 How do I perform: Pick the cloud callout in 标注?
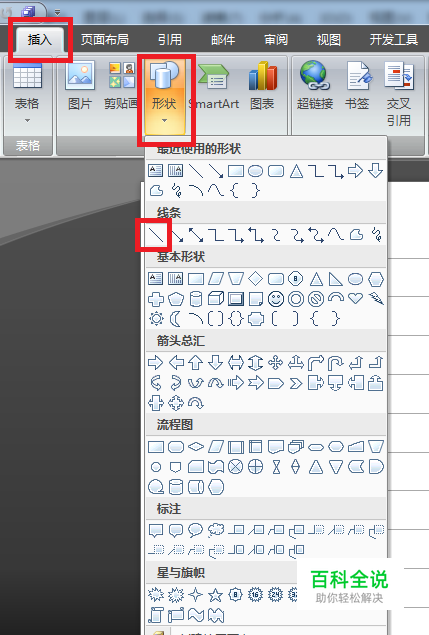click(x=216, y=530)
